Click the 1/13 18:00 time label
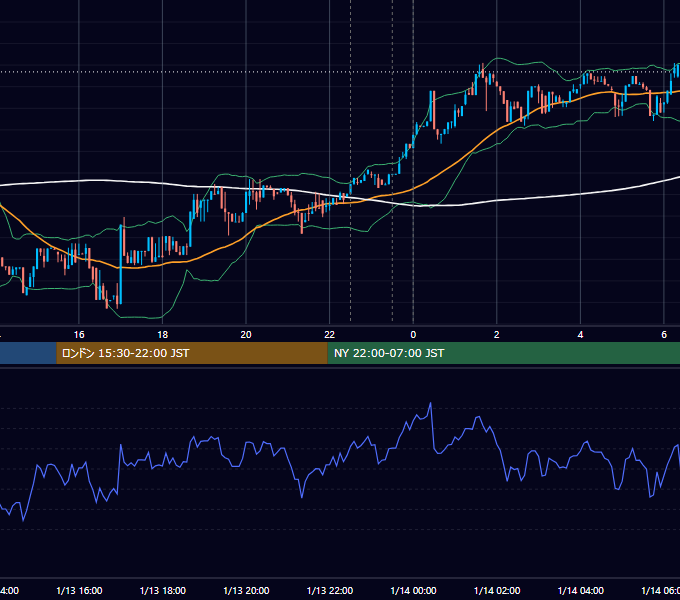The width and height of the screenshot is (680, 600). coord(163,590)
